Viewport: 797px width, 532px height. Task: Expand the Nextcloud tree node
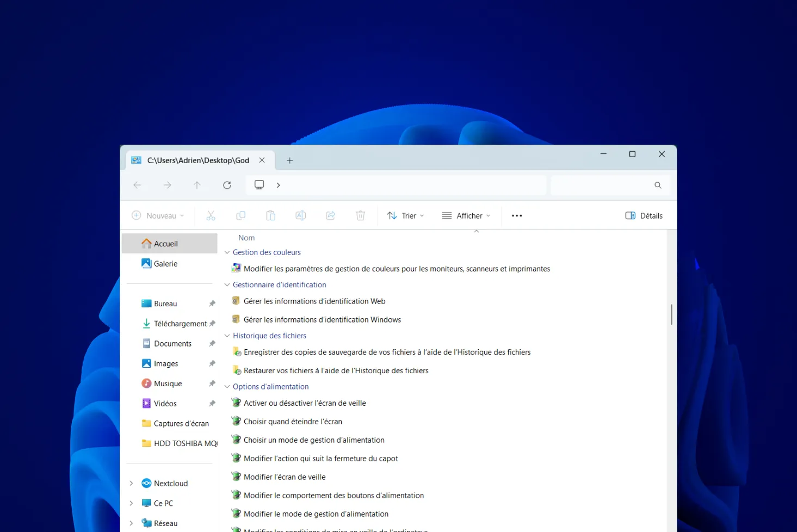(131, 483)
